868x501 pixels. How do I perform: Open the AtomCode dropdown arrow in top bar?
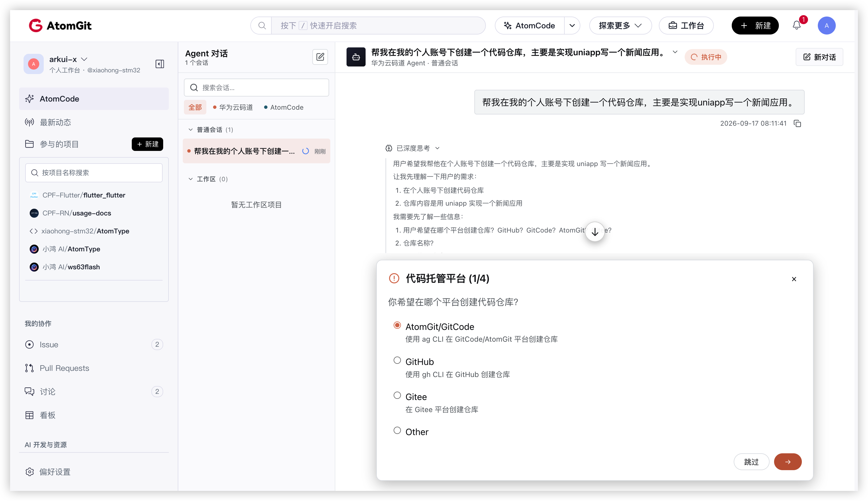(572, 26)
